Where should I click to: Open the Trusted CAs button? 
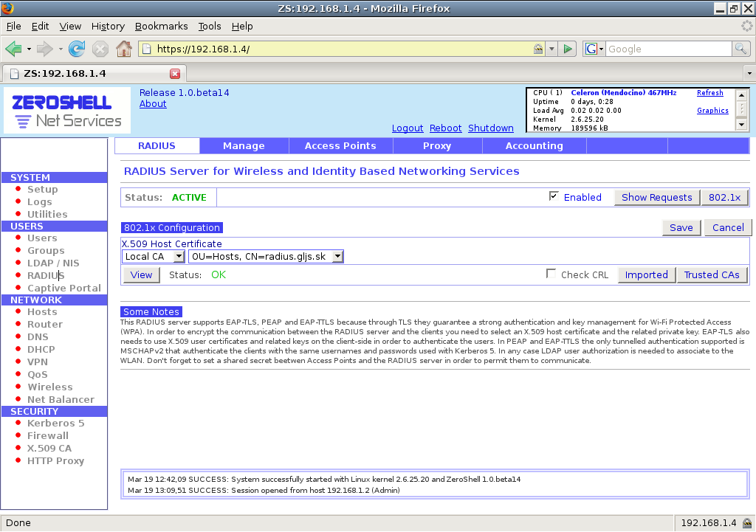(712, 274)
